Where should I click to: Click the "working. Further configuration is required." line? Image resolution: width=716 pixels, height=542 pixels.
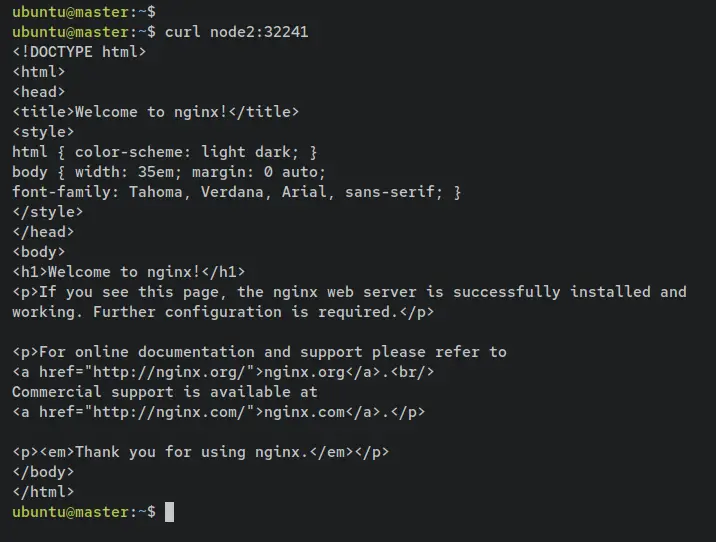click(223, 312)
